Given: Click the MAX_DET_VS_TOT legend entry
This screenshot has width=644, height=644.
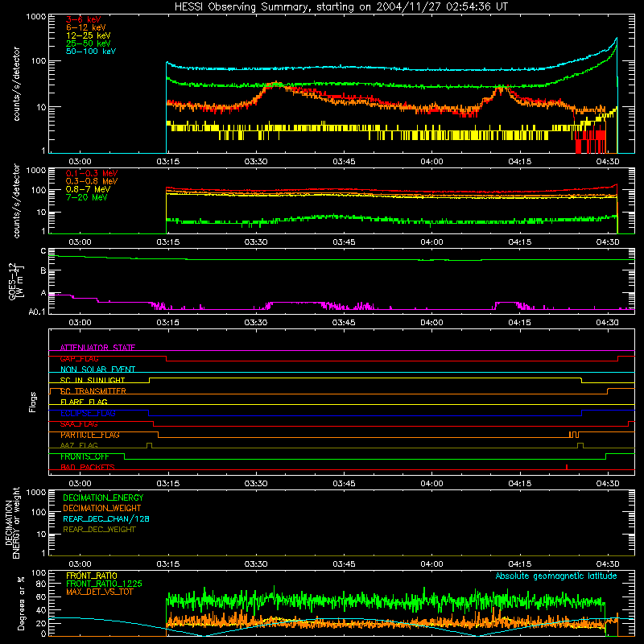Looking at the screenshot, I should (x=99, y=592).
